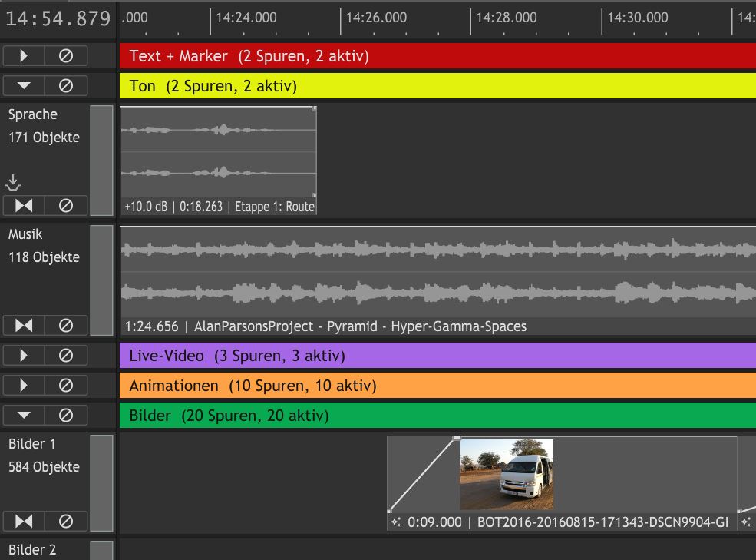Image resolution: width=756 pixels, height=560 pixels.
Task: Collapse the Ton track group
Action: [24, 86]
